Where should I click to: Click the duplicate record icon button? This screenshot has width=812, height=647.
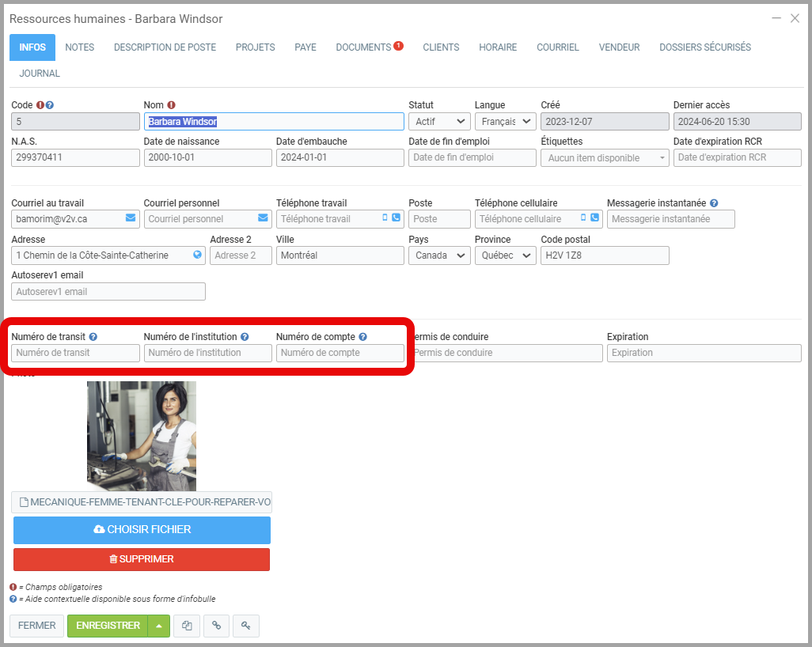click(187, 626)
